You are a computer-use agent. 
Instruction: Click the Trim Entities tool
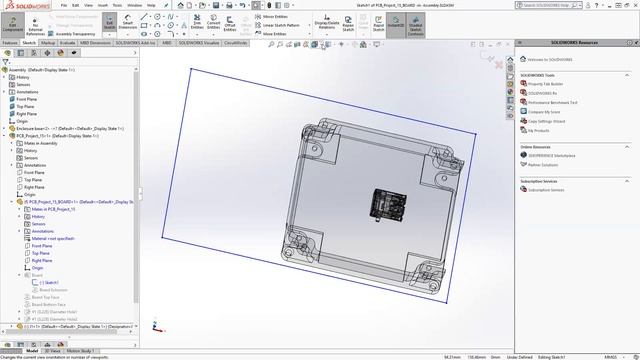tap(197, 22)
